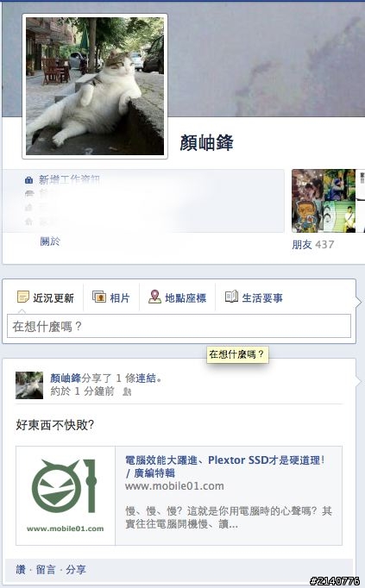This screenshot has height=588, width=365.
Task: Click the 分享 share link under post
Action: click(76, 570)
